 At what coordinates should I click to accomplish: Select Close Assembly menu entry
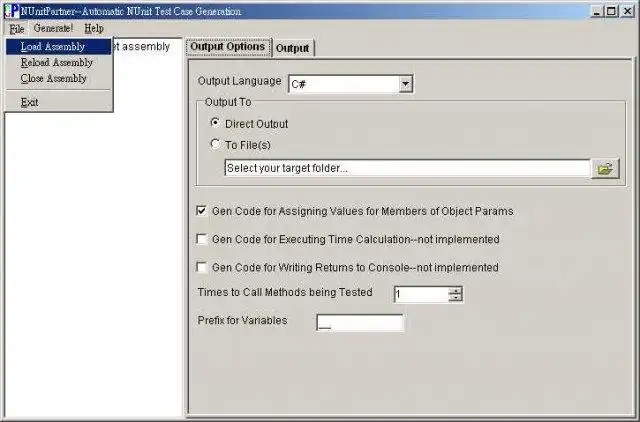(x=58, y=78)
